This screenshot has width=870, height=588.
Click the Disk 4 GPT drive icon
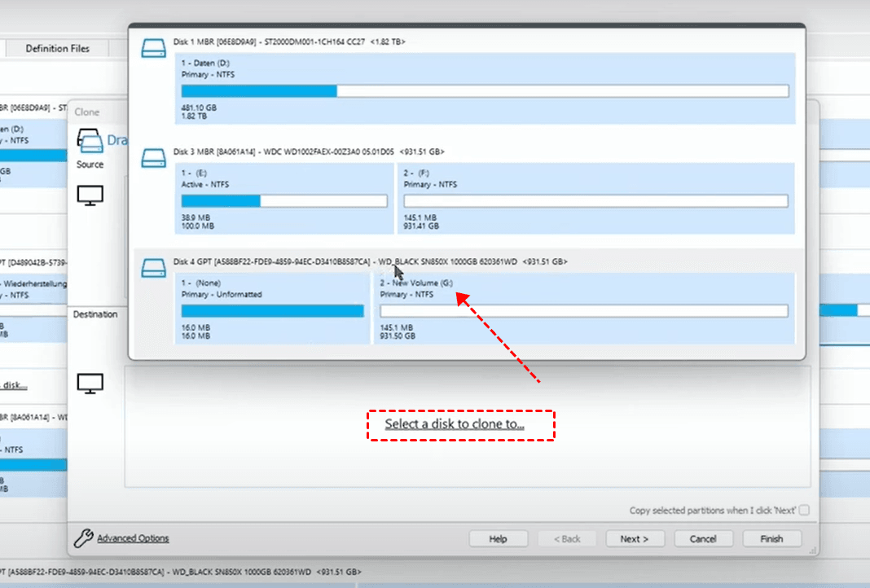154,268
